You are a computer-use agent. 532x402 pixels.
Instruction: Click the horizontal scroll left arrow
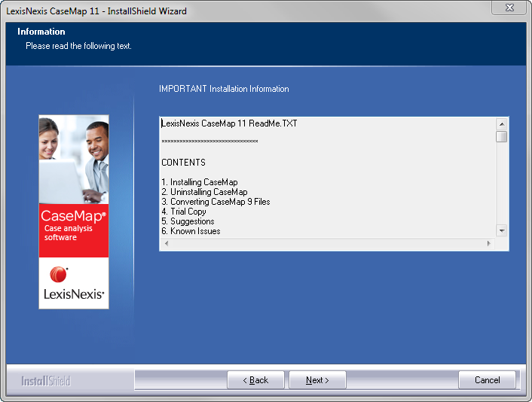[167, 243]
